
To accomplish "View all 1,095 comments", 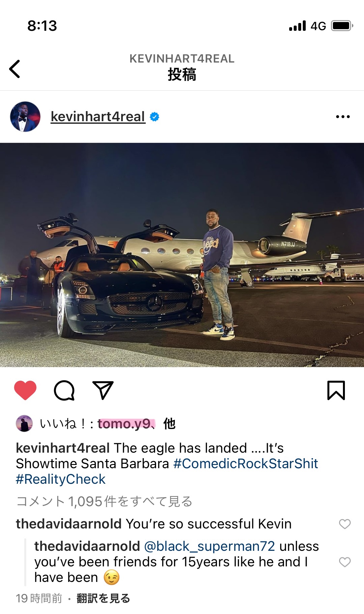I will tap(104, 501).
